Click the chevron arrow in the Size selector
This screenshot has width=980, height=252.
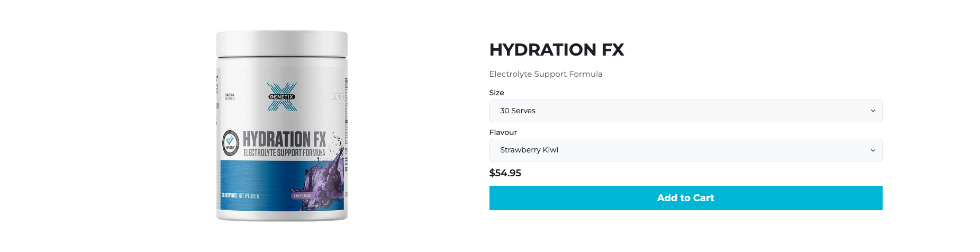873,111
